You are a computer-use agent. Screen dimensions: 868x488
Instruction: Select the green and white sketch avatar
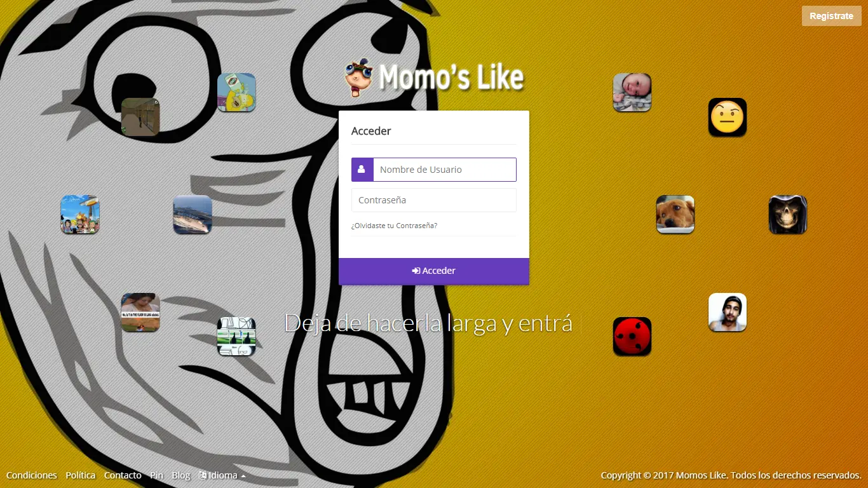click(x=236, y=336)
